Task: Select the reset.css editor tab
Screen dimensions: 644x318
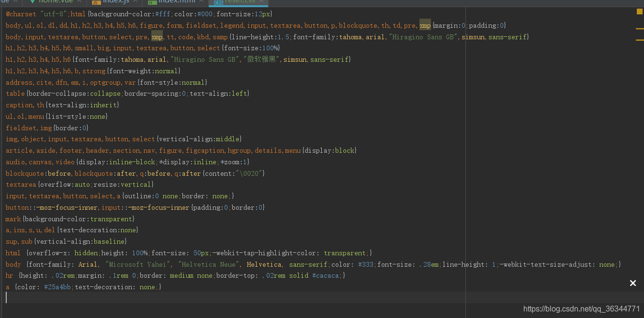Action: [x=238, y=2]
